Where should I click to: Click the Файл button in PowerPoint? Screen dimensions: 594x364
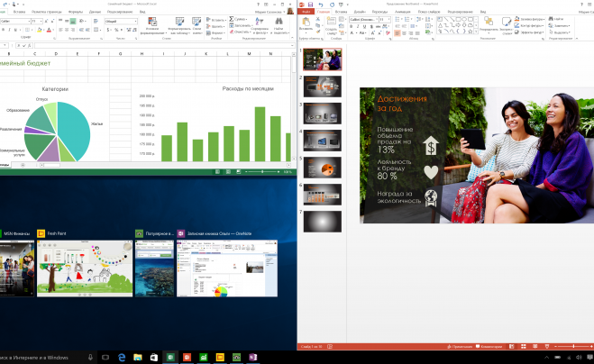(x=306, y=12)
